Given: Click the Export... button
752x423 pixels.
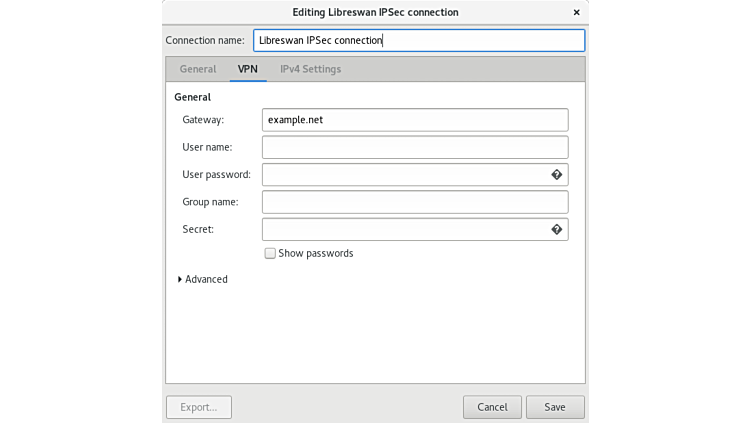Looking at the screenshot, I should pyautogui.click(x=198, y=407).
